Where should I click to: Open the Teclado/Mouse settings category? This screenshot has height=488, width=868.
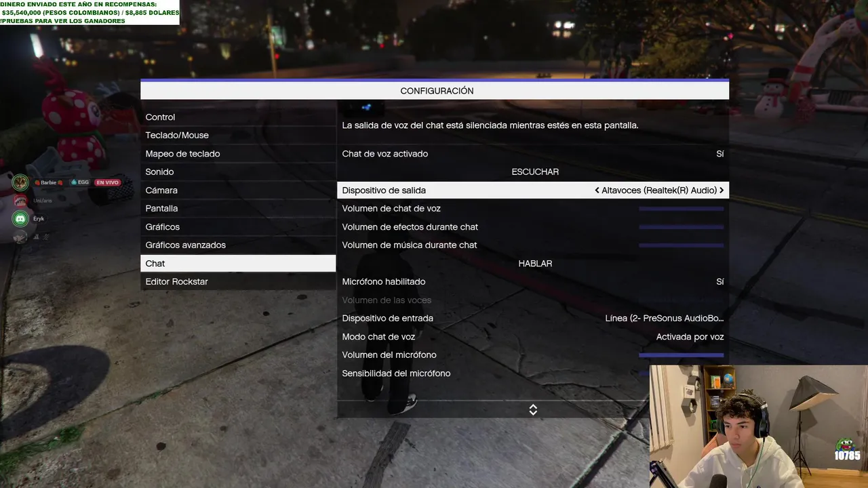click(238, 136)
